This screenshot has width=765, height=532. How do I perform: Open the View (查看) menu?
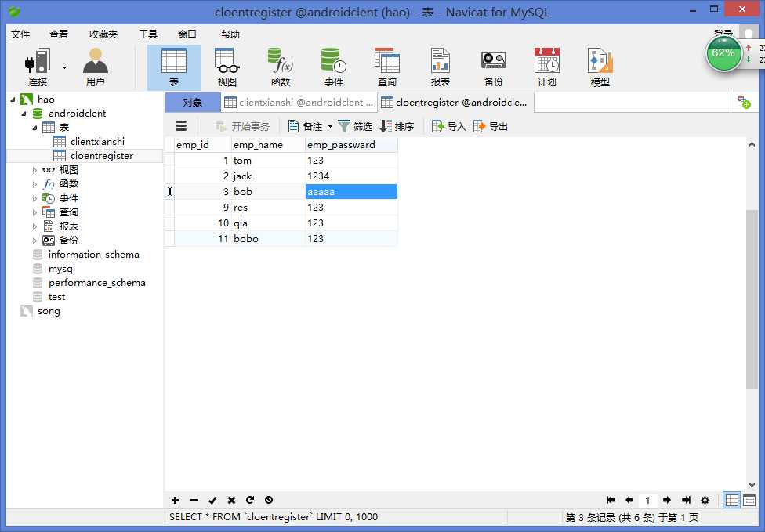click(x=59, y=34)
